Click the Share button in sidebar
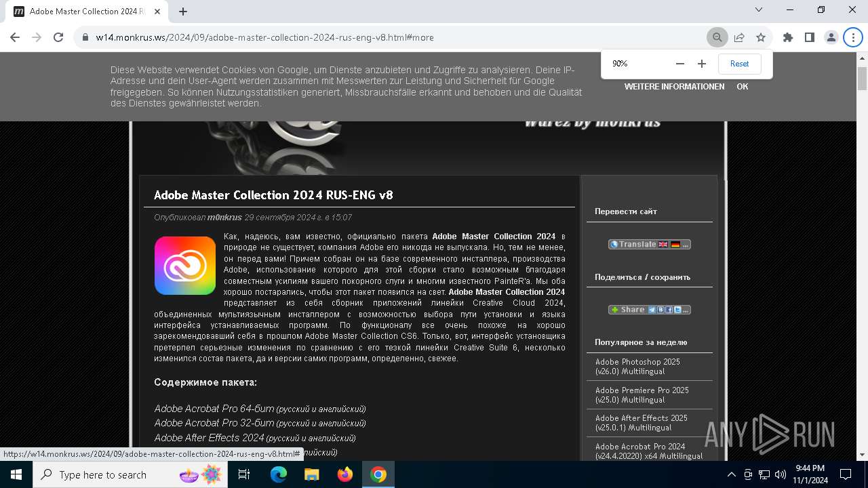The height and width of the screenshot is (488, 868). pyautogui.click(x=649, y=310)
